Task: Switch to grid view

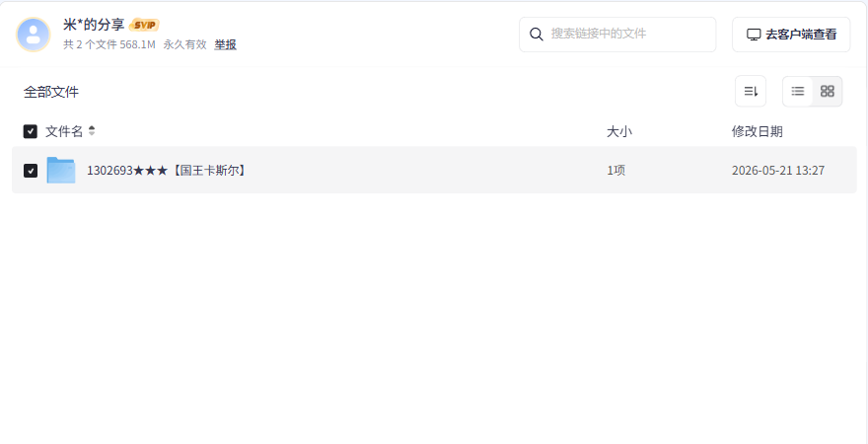Action: [x=827, y=92]
